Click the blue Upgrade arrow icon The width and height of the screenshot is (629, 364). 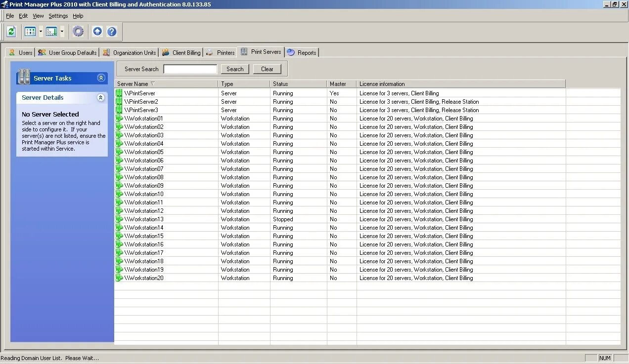[x=97, y=31]
